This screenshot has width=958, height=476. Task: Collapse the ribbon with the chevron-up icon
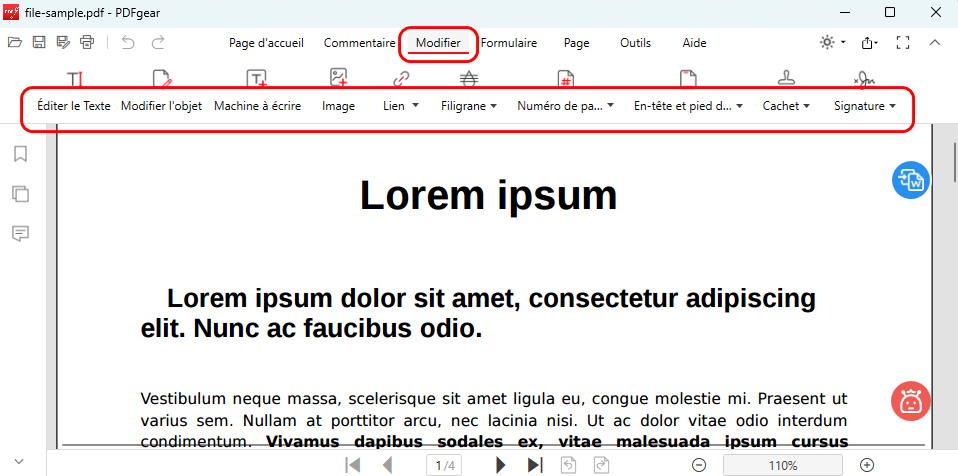click(x=934, y=43)
